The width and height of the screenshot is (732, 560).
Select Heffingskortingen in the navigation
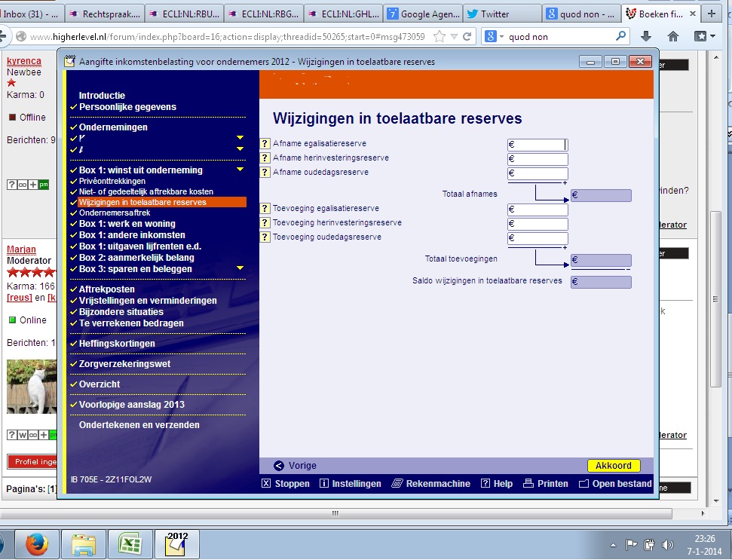[117, 344]
